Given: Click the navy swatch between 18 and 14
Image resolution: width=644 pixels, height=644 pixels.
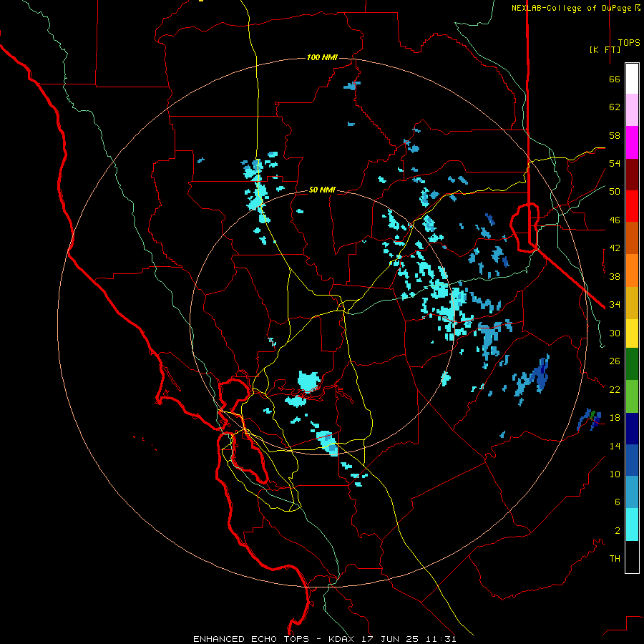Looking at the screenshot, I should pyautogui.click(x=632, y=429).
